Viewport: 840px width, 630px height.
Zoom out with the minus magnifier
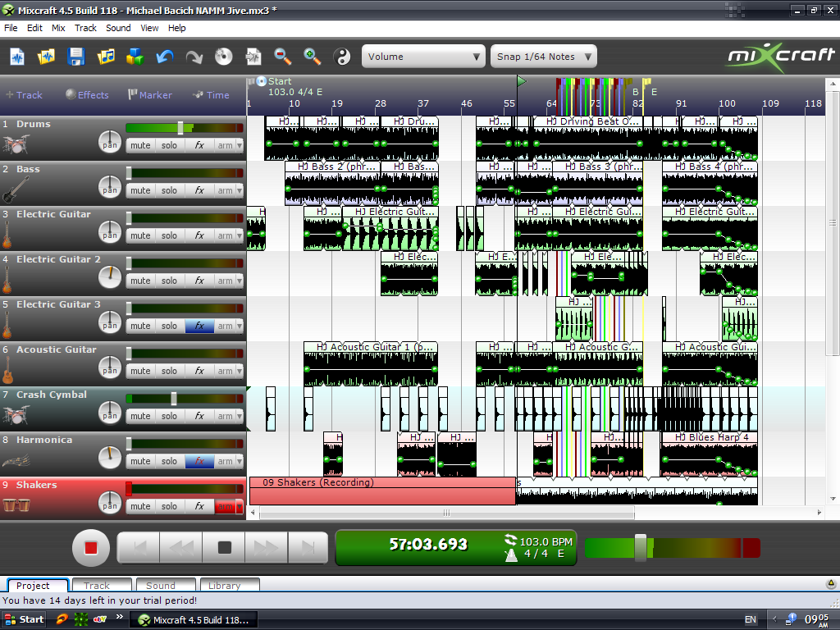point(282,57)
